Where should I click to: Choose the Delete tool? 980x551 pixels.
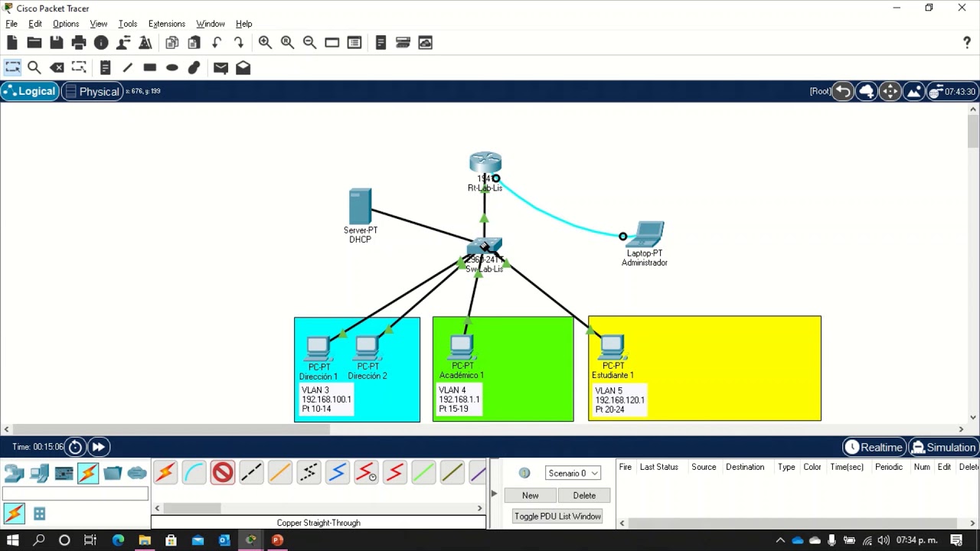[x=57, y=67]
